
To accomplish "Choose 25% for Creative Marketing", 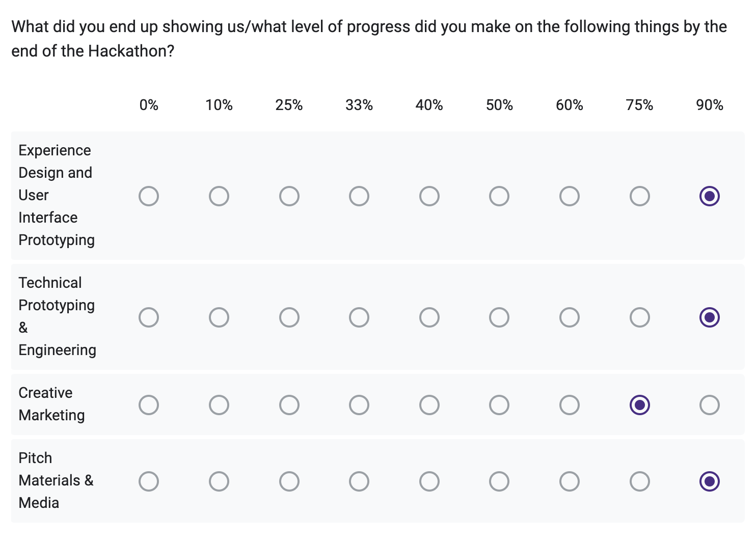I will [x=289, y=405].
